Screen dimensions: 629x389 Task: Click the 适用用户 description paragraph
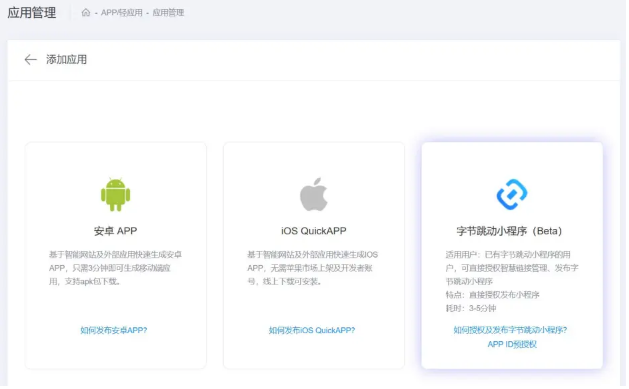512,268
